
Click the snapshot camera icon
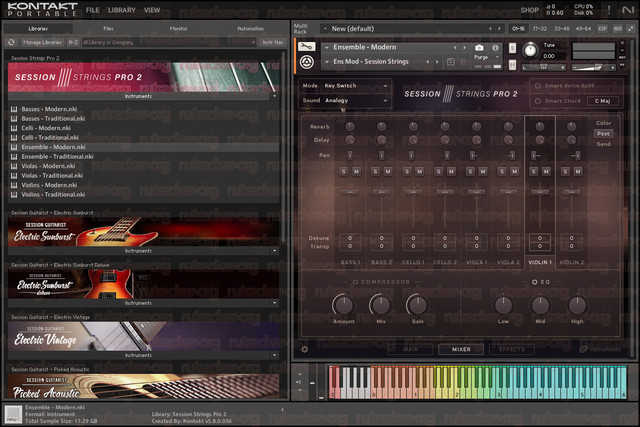point(479,48)
